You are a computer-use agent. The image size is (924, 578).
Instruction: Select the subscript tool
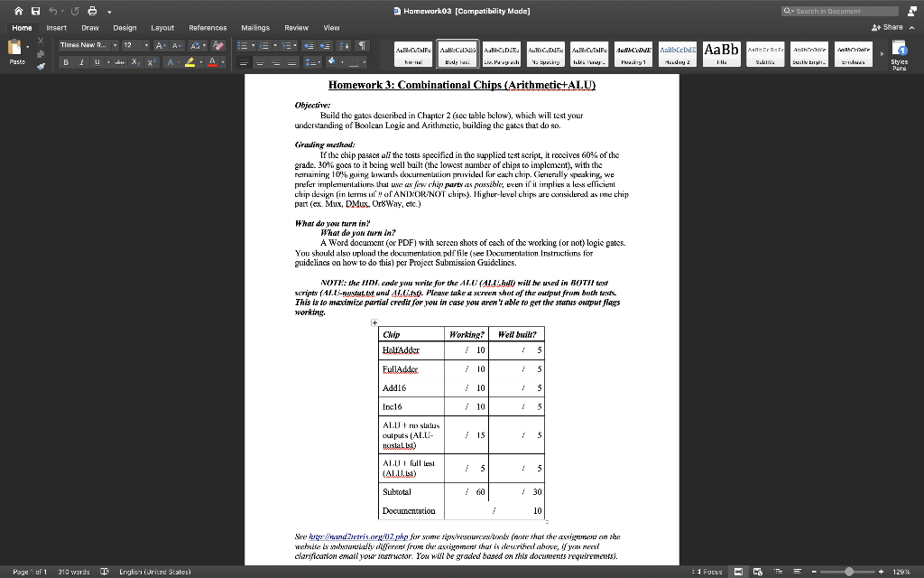[x=135, y=62]
